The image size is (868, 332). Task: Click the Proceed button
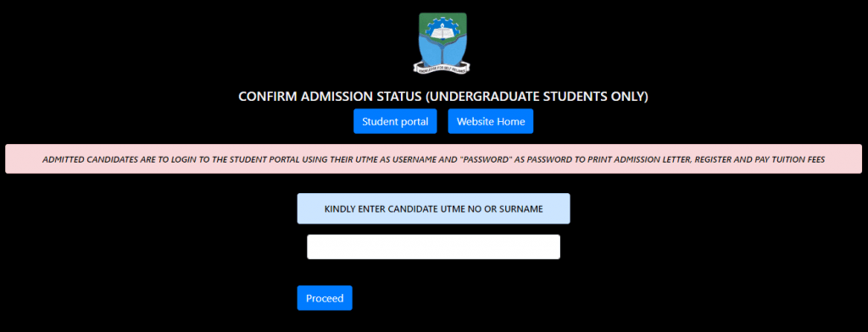[x=325, y=298]
